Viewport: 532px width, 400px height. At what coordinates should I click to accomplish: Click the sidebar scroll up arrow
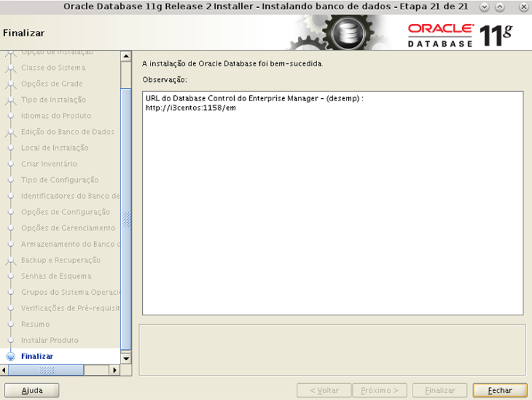(126, 56)
